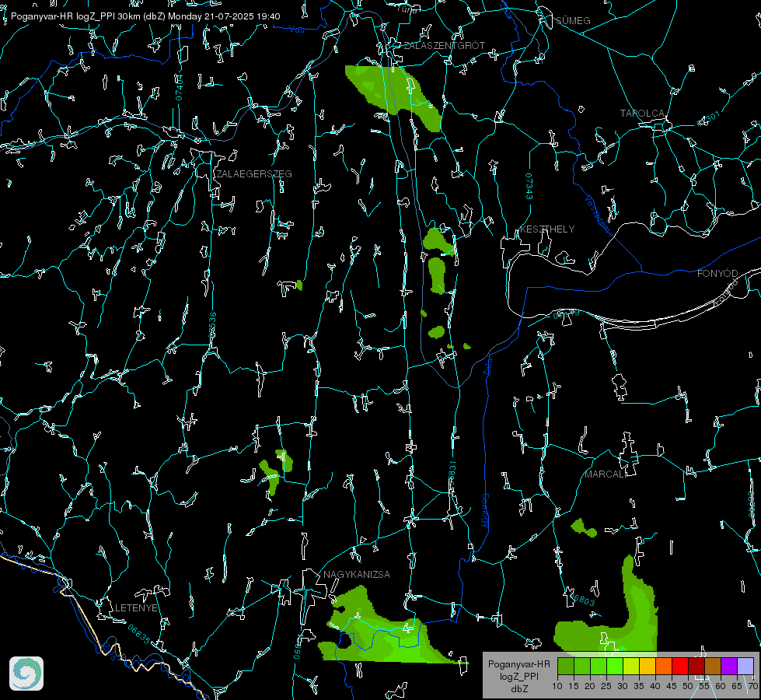This screenshot has width=761, height=700.
Task: Select the dark red 50-55 dBZ swatch
Action: 696,666
